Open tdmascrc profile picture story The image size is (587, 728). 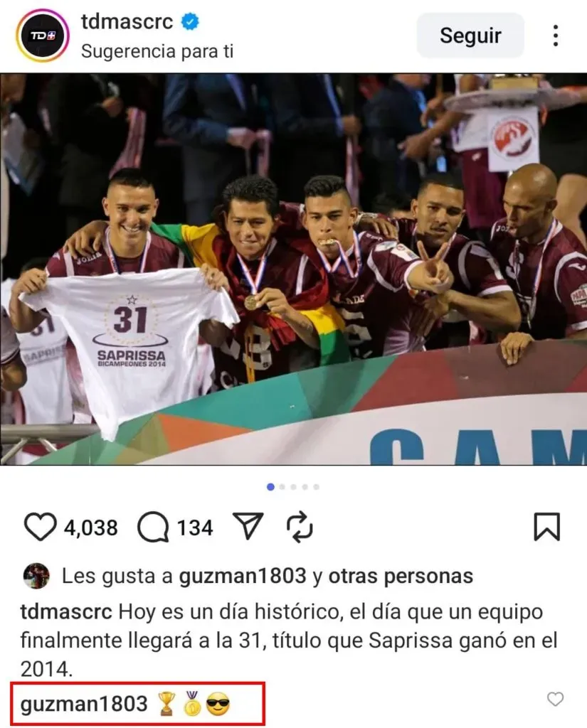coord(42,36)
